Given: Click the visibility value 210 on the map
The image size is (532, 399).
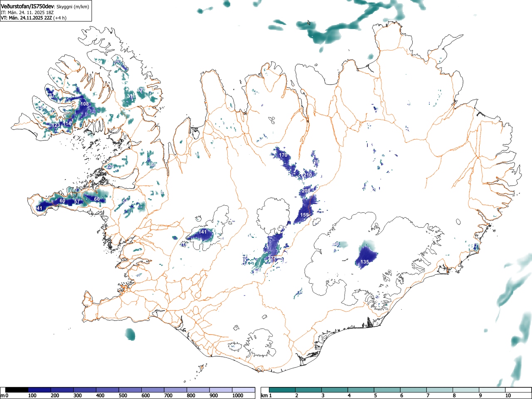Looking at the screenshot, I should tap(308, 175).
